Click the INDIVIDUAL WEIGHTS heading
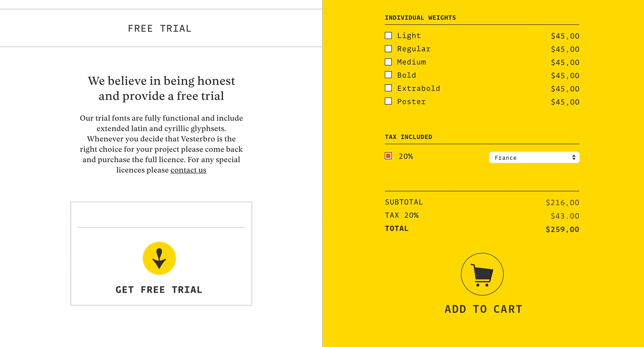The height and width of the screenshot is (347, 644). 420,18
